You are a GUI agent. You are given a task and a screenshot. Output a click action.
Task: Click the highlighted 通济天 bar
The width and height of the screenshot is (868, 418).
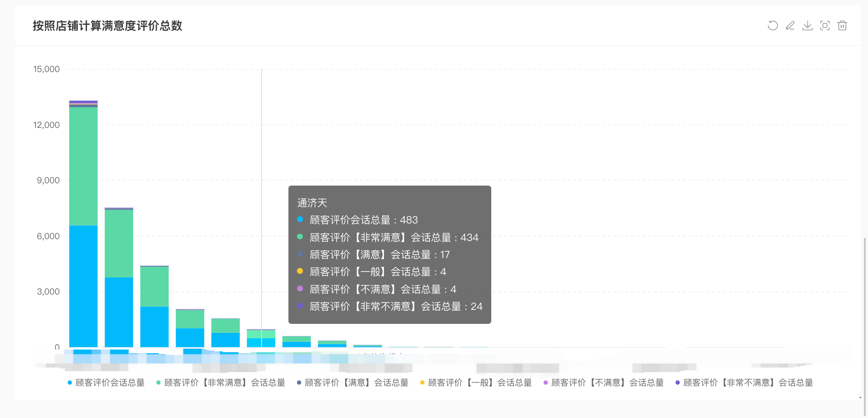click(261, 338)
